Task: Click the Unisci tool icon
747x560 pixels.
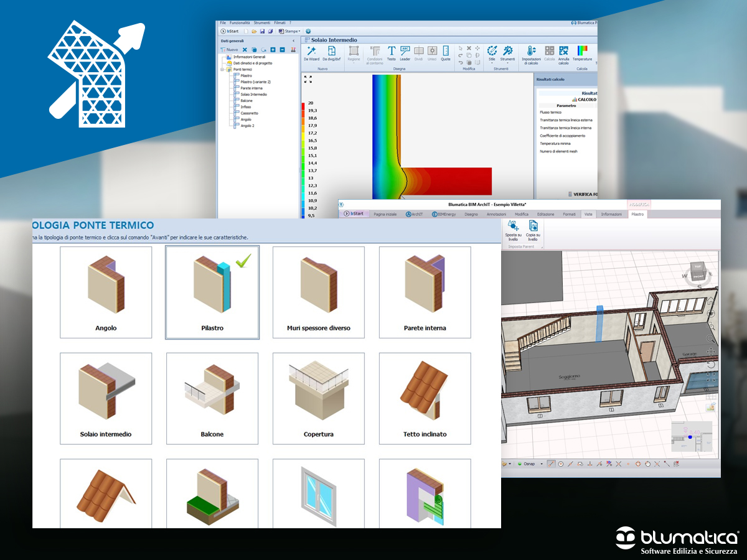Action: (x=432, y=51)
